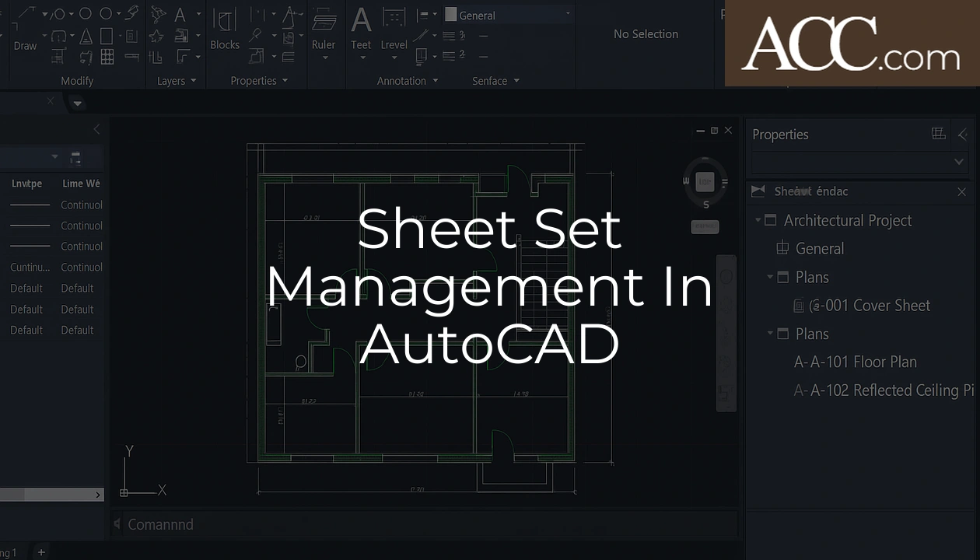Image resolution: width=980 pixels, height=560 pixels.
Task: Select the star icon in Layers group
Action: [156, 36]
